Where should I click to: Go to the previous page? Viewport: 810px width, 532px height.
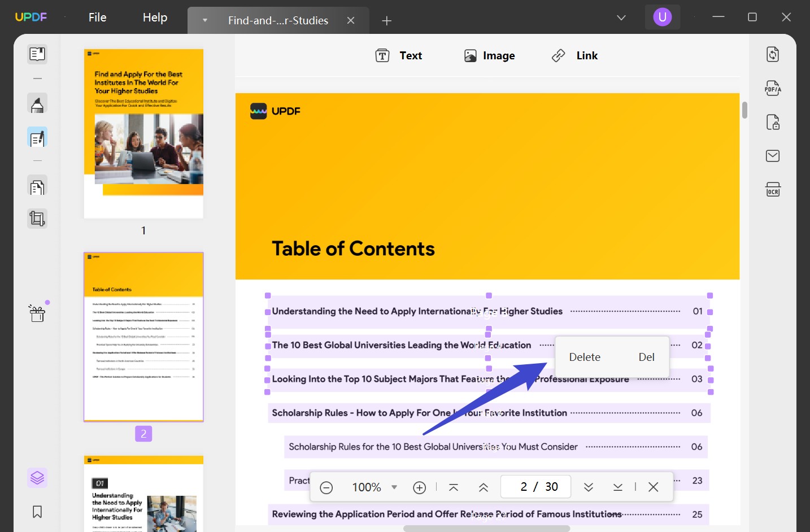pos(484,487)
